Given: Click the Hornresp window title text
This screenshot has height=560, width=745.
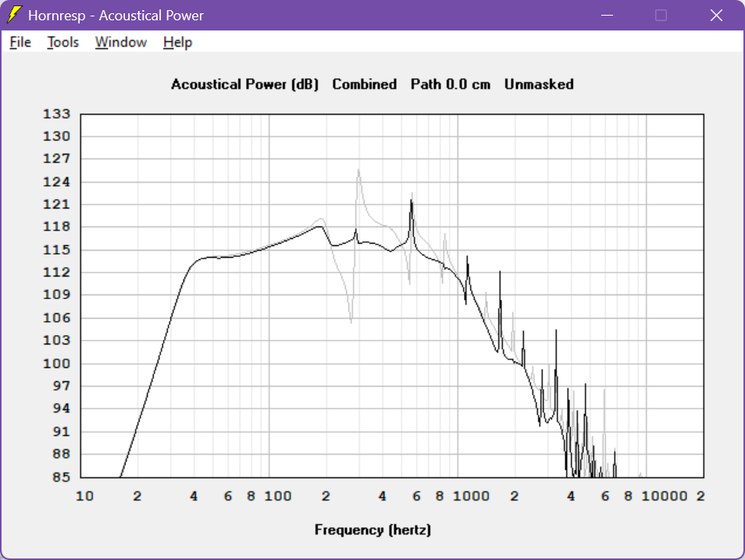Looking at the screenshot, I should [116, 16].
